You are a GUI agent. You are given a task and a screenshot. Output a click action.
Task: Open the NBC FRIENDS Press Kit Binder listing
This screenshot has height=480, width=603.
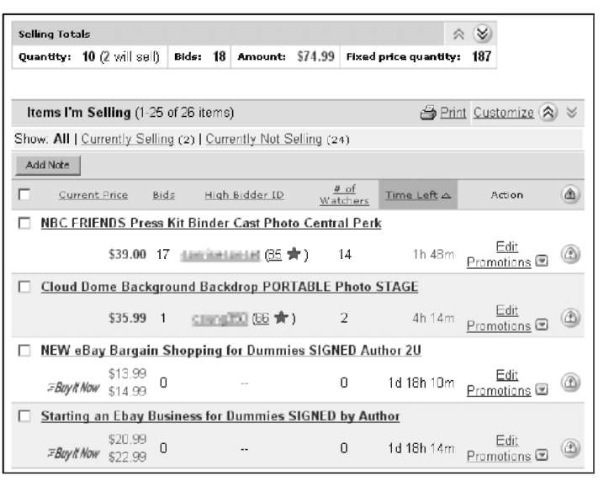[211, 223]
